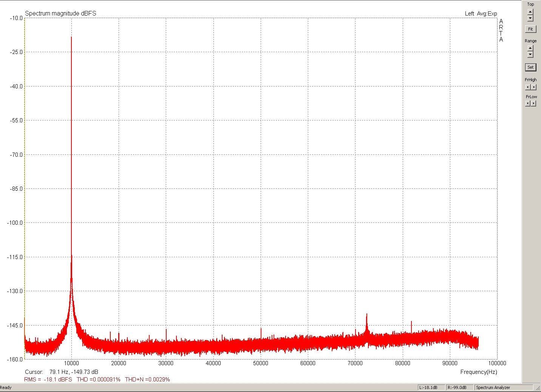541x392 pixels.
Task: Click the Fit button
Action: pos(530,29)
